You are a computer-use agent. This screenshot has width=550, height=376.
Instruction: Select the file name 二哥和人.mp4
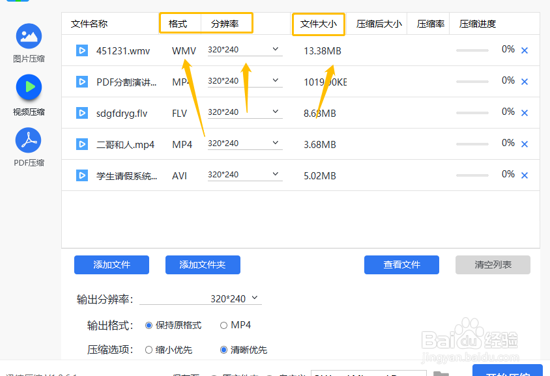pyautogui.click(x=125, y=145)
